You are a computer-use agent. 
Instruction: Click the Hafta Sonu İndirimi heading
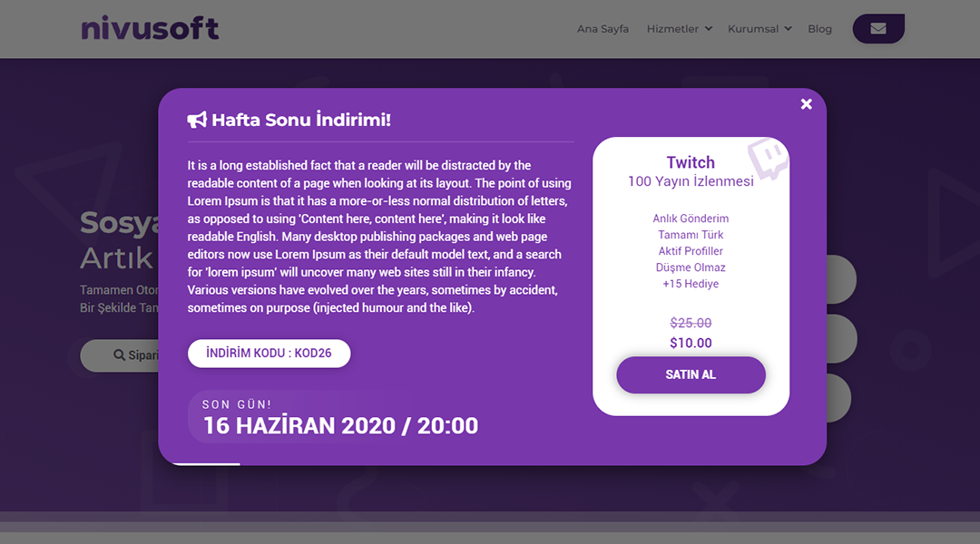tap(300, 121)
